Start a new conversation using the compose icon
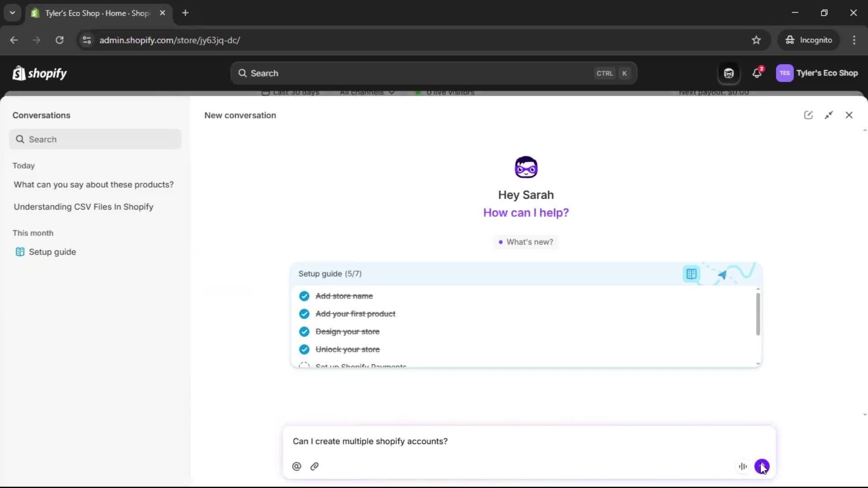Image resolution: width=868 pixels, height=488 pixels. 809,115
